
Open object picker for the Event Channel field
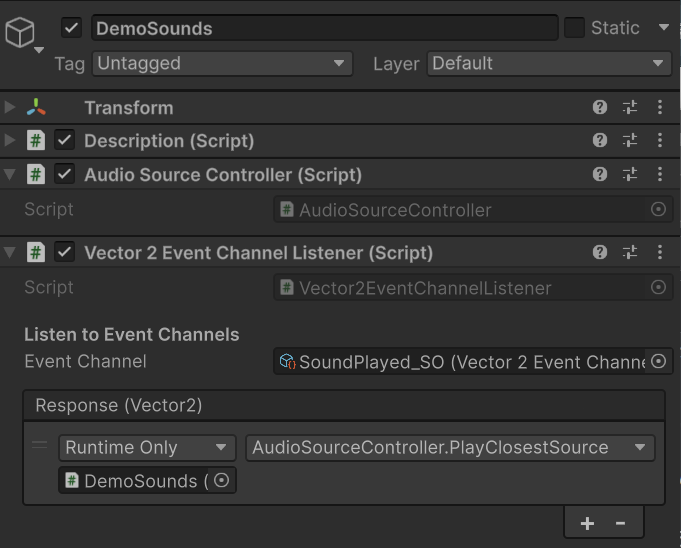point(659,361)
